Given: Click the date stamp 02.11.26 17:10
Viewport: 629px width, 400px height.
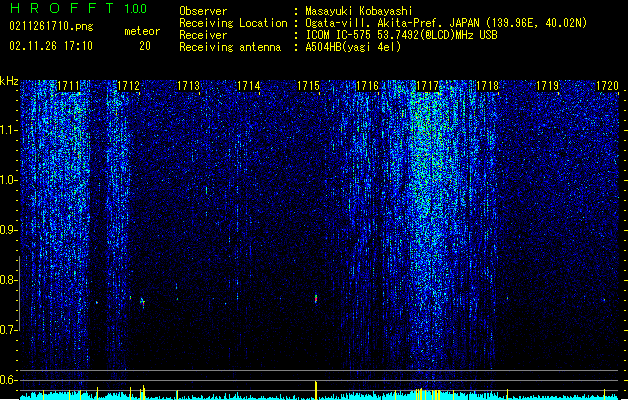Looking at the screenshot, I should [51, 46].
